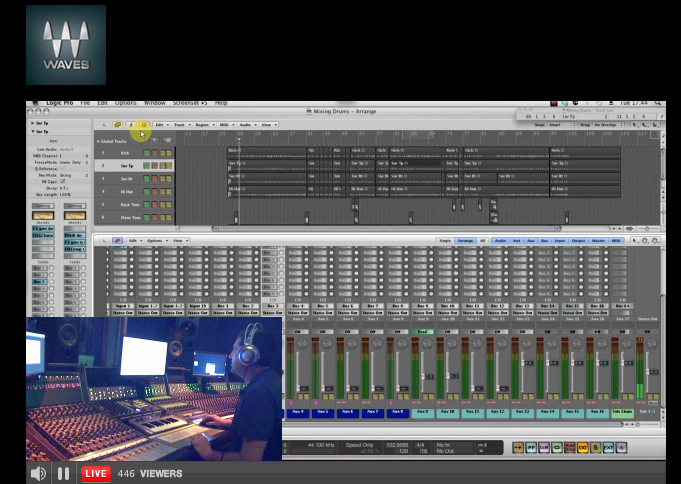The height and width of the screenshot is (484, 681).
Task: Click the Aux 9 volume fader
Action: [x=423, y=377]
